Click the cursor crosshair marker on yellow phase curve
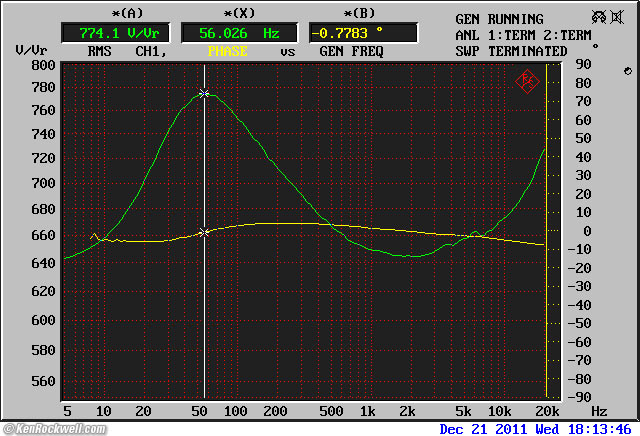The width and height of the screenshot is (640, 436). [205, 232]
